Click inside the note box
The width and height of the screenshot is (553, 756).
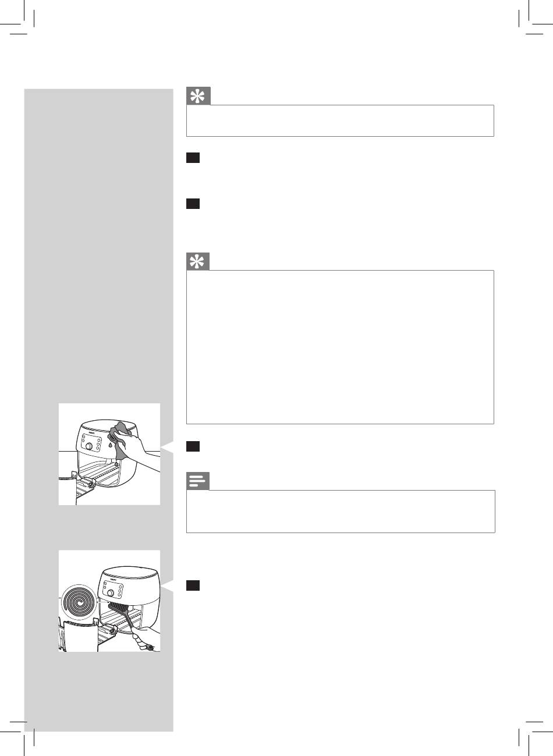click(x=340, y=511)
